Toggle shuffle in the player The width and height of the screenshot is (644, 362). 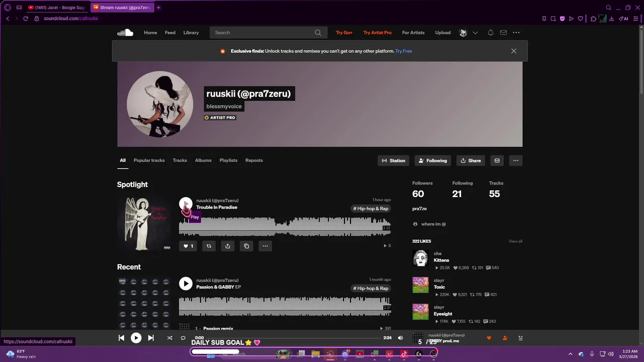tap(170, 338)
